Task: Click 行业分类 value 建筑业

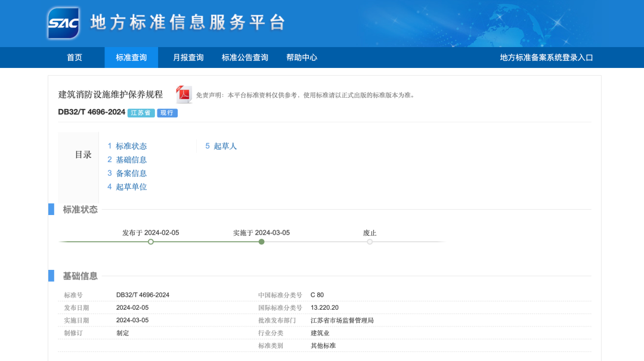Action: coord(320,333)
